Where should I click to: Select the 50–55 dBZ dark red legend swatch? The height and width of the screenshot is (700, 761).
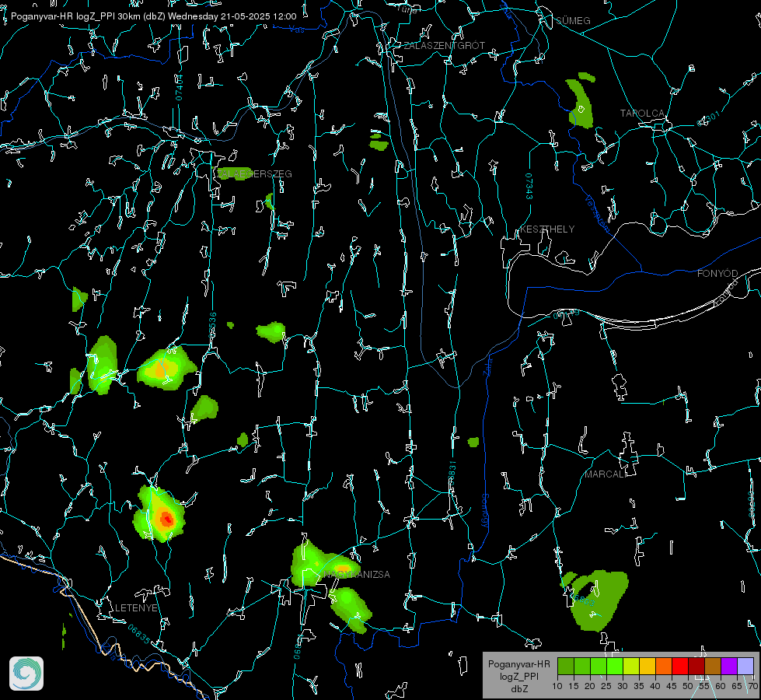coord(696,667)
